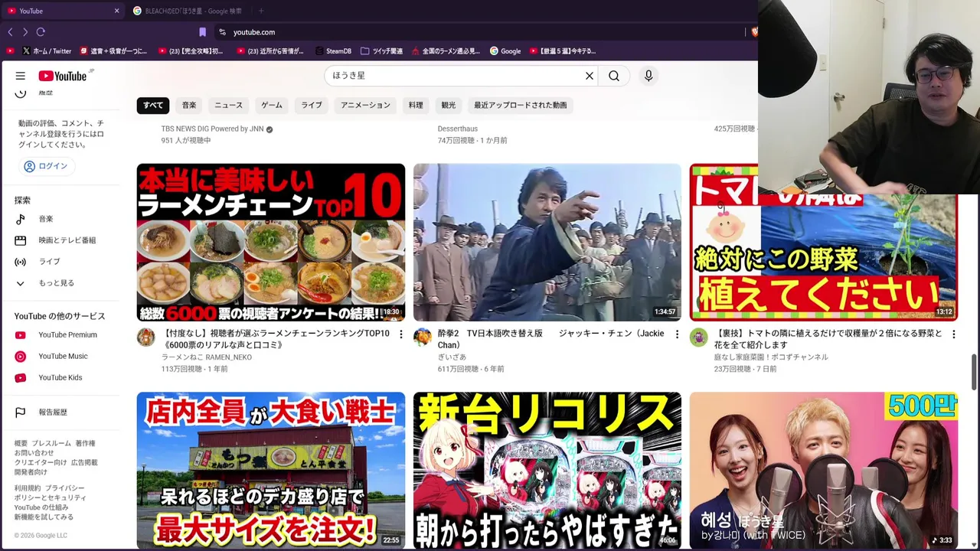
Task: Submit search with the magnifier button
Action: click(614, 76)
